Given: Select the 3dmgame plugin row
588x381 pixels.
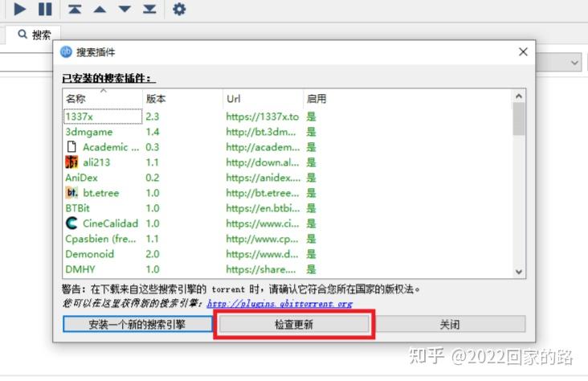Looking at the screenshot, I should coord(288,132).
